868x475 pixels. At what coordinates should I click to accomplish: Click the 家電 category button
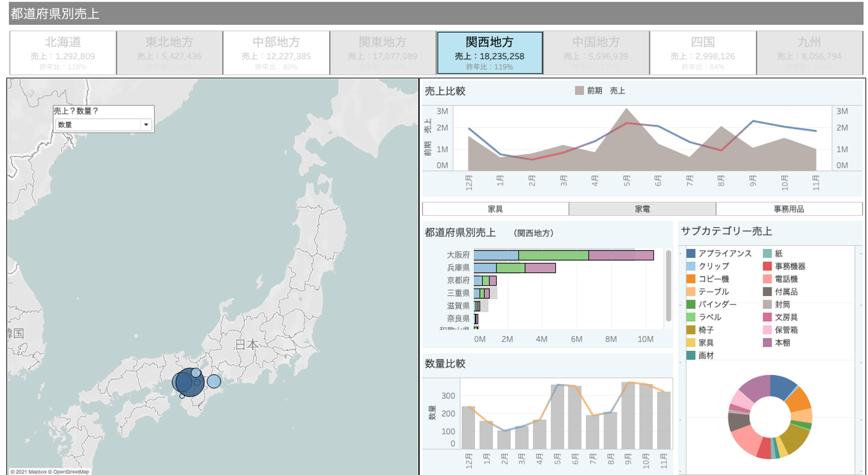coord(642,209)
